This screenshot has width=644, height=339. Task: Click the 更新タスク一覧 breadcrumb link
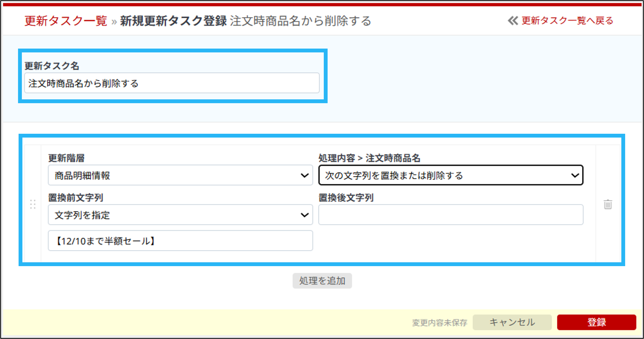[66, 21]
